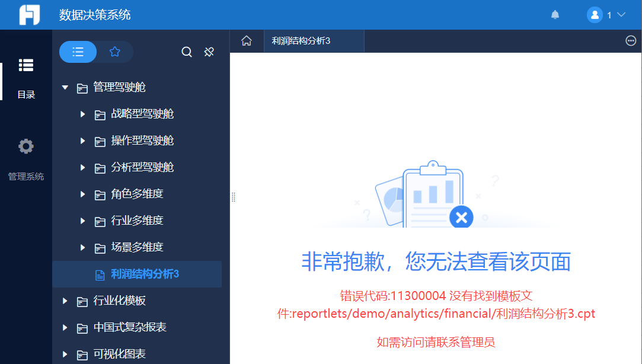Click the 场景多维度 folder icon
The height and width of the screenshot is (364, 642).
(x=100, y=248)
